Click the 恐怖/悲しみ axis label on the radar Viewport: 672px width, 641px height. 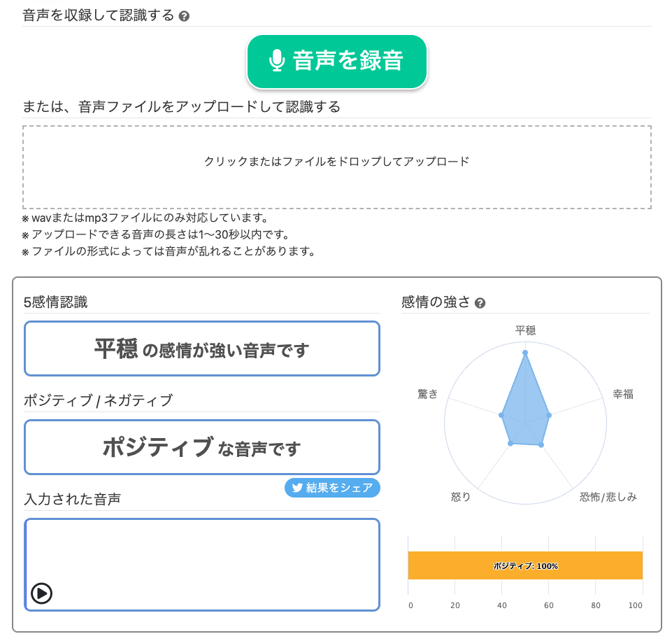[608, 497]
